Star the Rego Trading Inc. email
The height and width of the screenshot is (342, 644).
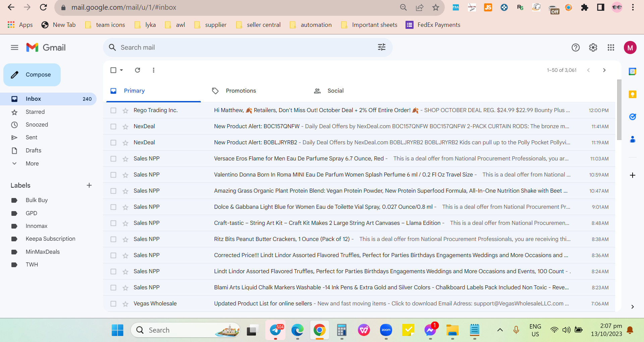(125, 110)
